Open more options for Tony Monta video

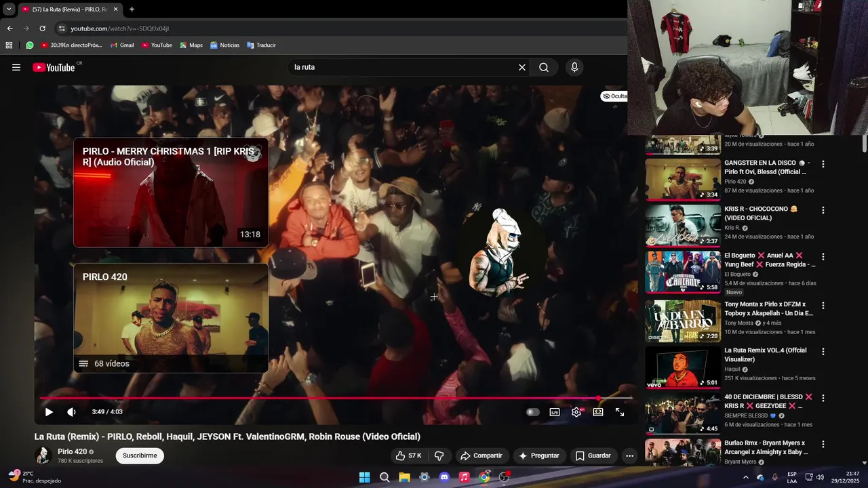click(x=823, y=305)
